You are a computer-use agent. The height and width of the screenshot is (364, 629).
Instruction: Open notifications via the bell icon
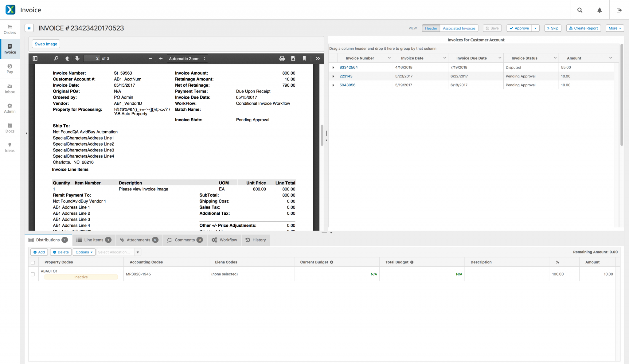coord(599,10)
